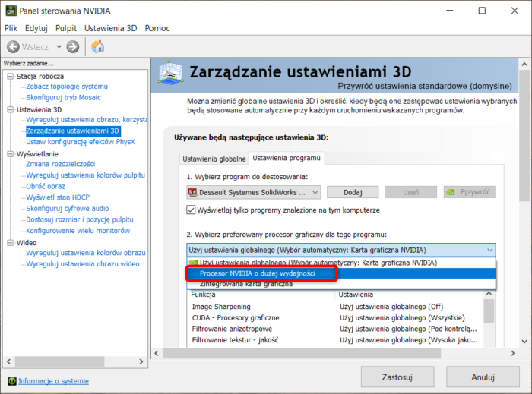Collapse the Ustawienia 3D tree node

pos(11,109)
